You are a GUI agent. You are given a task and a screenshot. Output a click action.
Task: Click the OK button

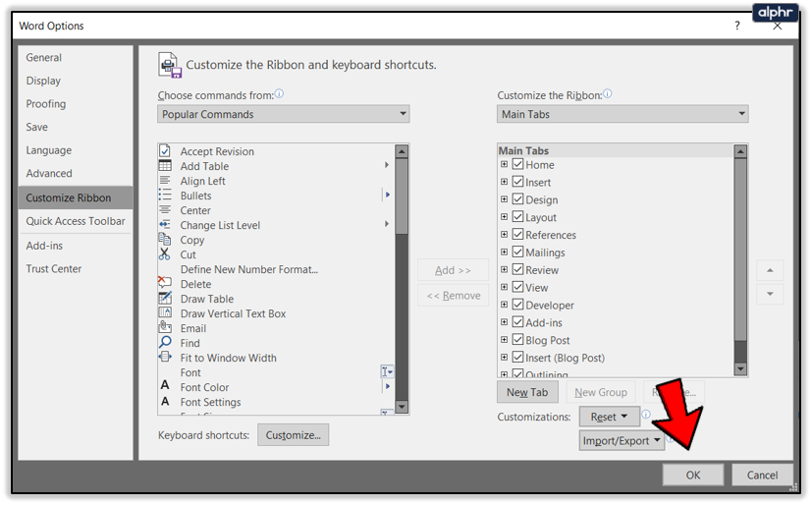[692, 476]
